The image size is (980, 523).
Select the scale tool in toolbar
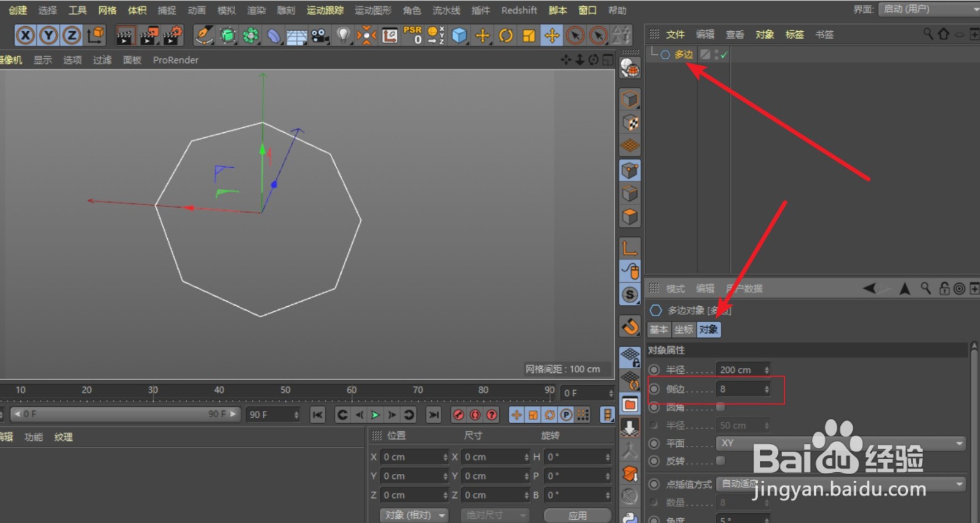(x=529, y=36)
